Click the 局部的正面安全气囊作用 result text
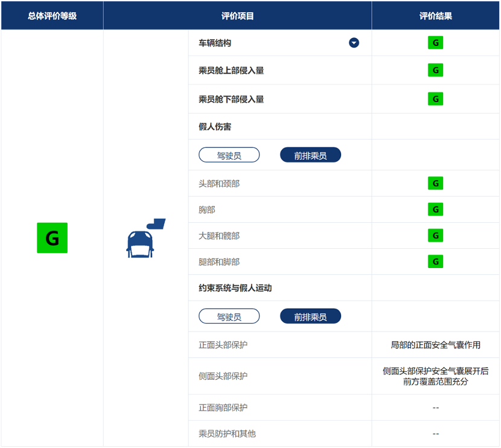The height and width of the screenshot is (448, 501). pyautogui.click(x=435, y=345)
